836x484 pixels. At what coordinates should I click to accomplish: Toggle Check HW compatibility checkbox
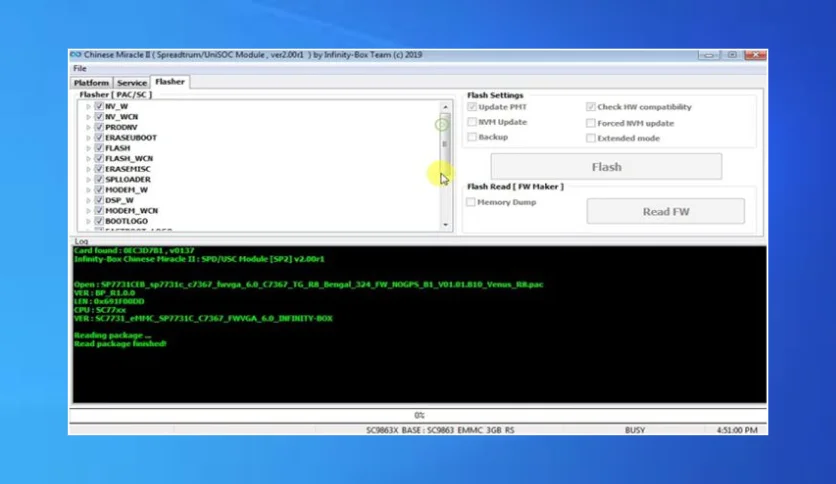pyautogui.click(x=591, y=107)
